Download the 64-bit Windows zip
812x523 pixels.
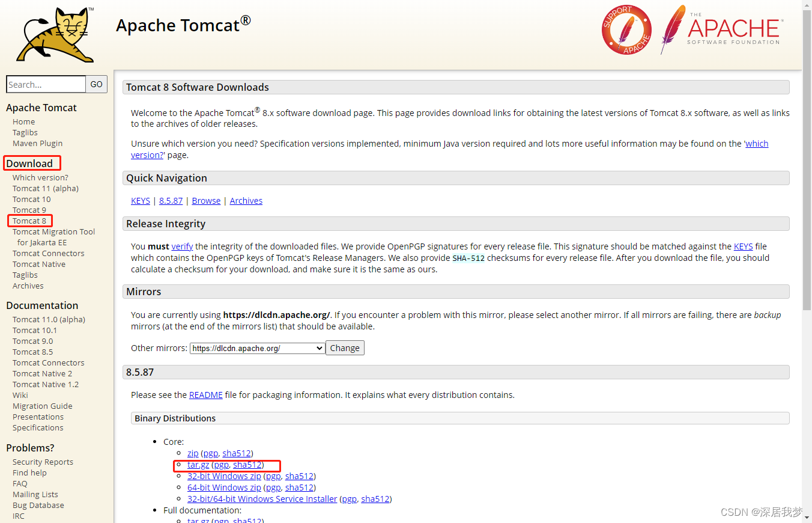click(x=224, y=487)
